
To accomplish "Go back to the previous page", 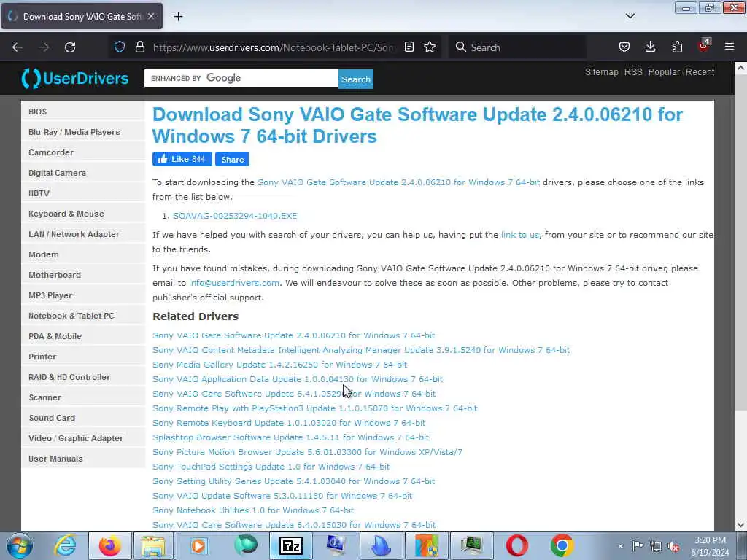I will (18, 47).
